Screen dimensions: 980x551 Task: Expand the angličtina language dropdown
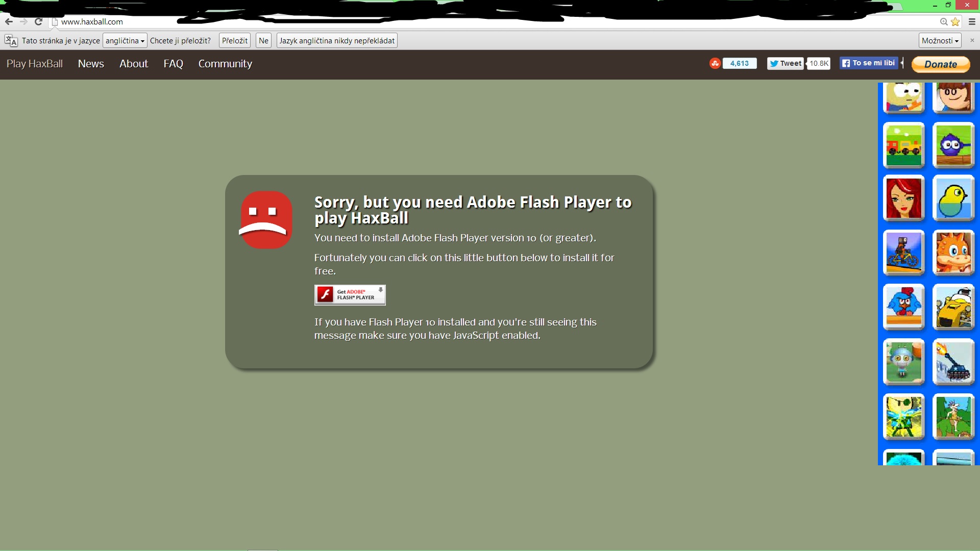125,41
